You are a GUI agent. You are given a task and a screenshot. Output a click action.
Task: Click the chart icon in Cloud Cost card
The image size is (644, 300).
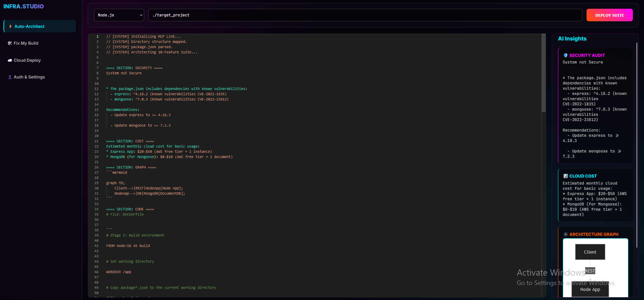(x=566, y=176)
